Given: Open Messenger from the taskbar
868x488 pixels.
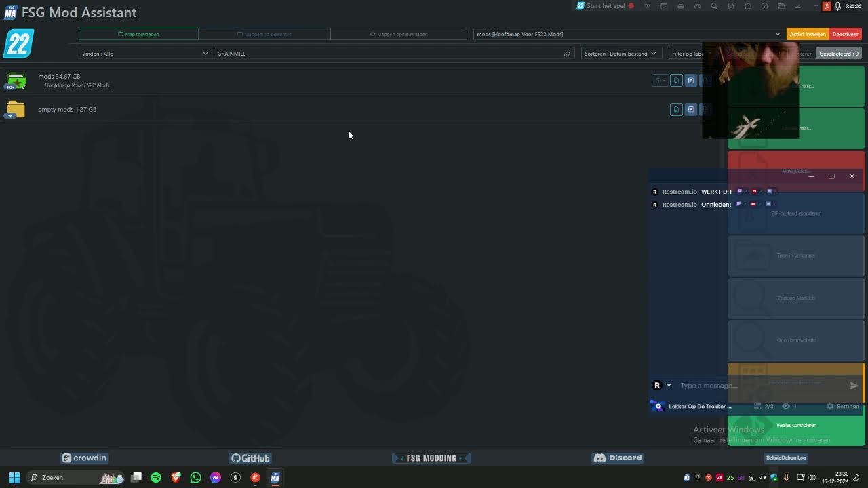Looking at the screenshot, I should (x=216, y=478).
